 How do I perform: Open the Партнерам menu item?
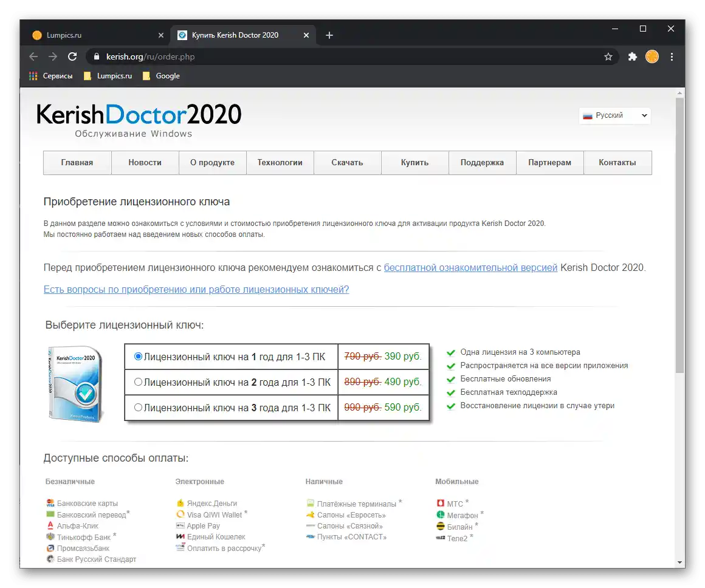coord(549,163)
